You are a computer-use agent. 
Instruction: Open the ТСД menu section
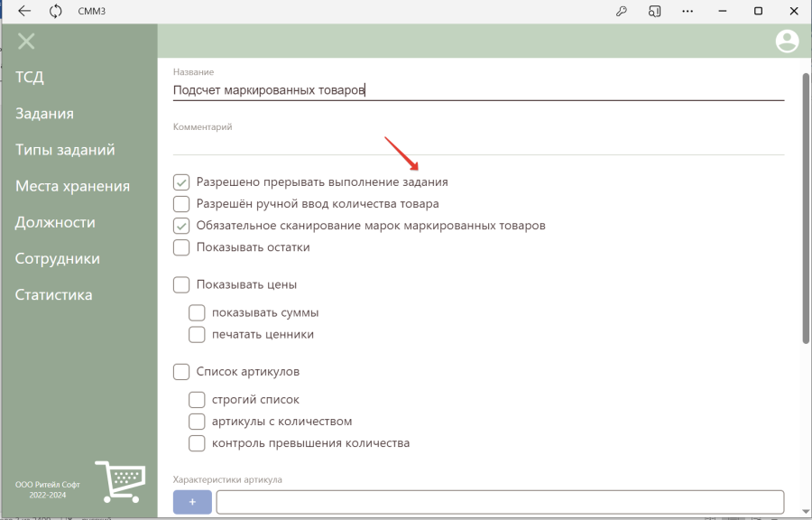(x=30, y=77)
